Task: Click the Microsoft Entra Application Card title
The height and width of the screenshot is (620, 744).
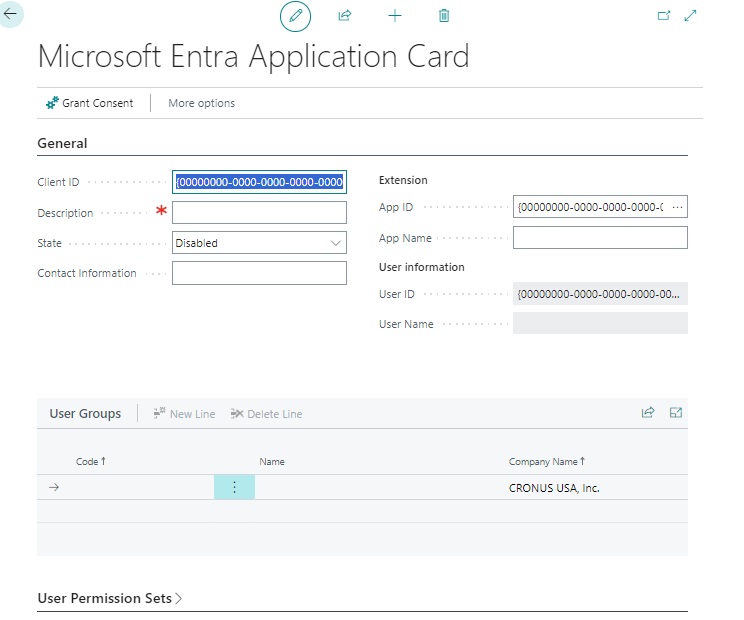Action: coord(253,56)
